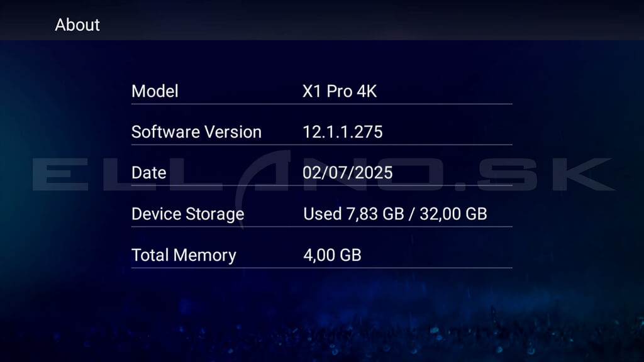Viewport: 644px width, 362px height.
Task: Click the divider below Software Version row
Action: tap(321, 145)
